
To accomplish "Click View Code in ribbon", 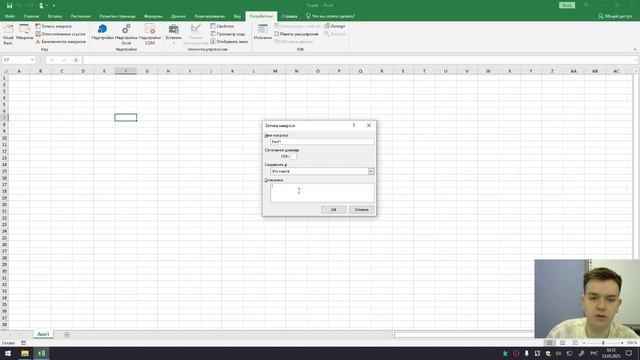I will (228, 34).
